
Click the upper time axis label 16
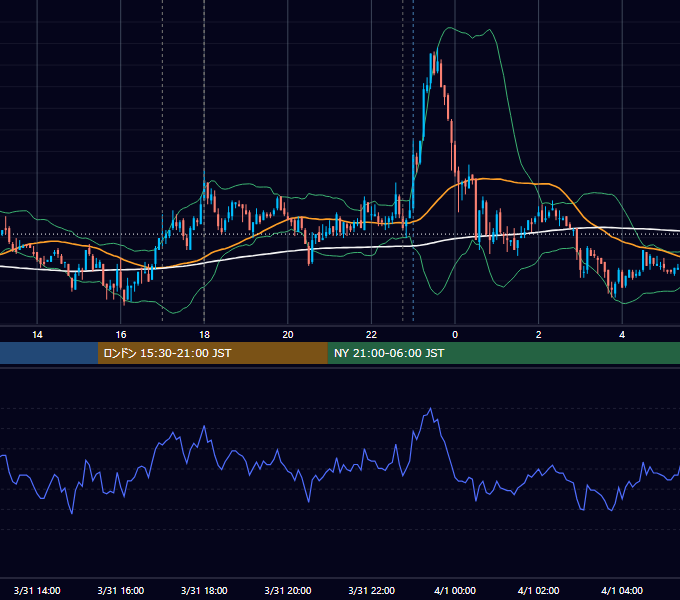pyautogui.click(x=121, y=335)
